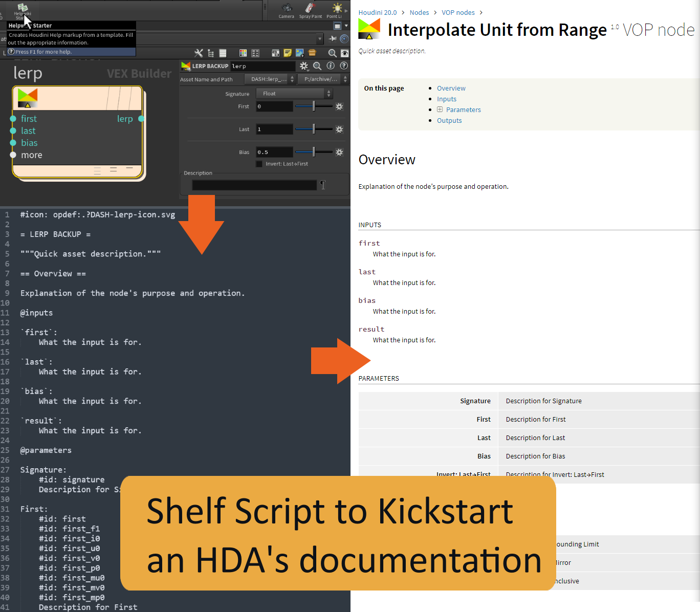This screenshot has width=700, height=612.
Task: Click the paragraph icon beside Description field
Action: click(323, 185)
